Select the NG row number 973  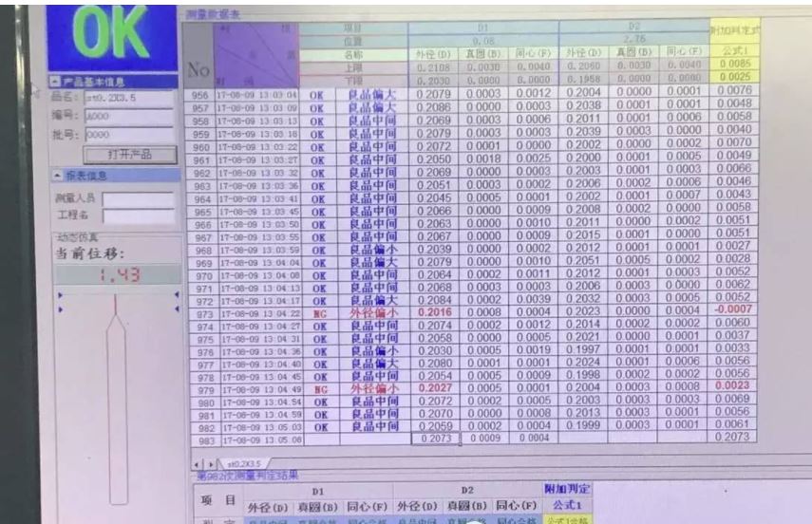(204, 314)
